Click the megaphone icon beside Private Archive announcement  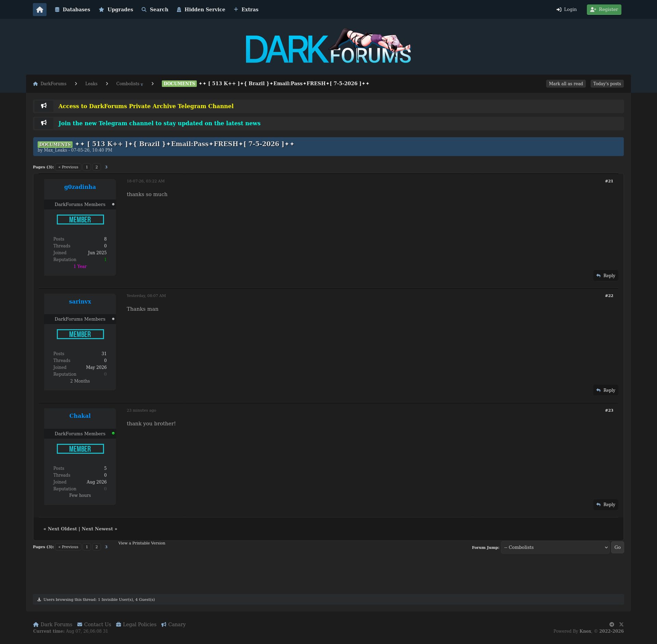pos(44,106)
